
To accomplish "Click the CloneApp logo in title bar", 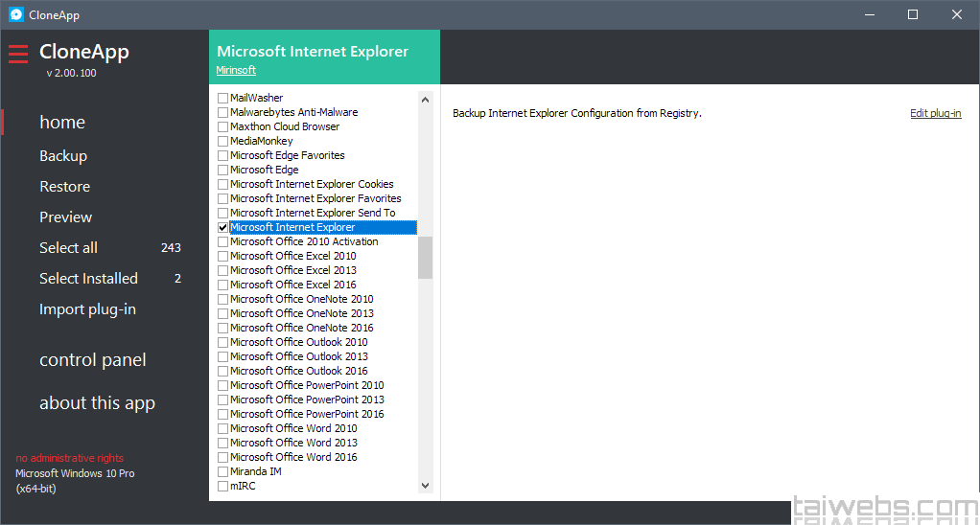I will tap(16, 14).
